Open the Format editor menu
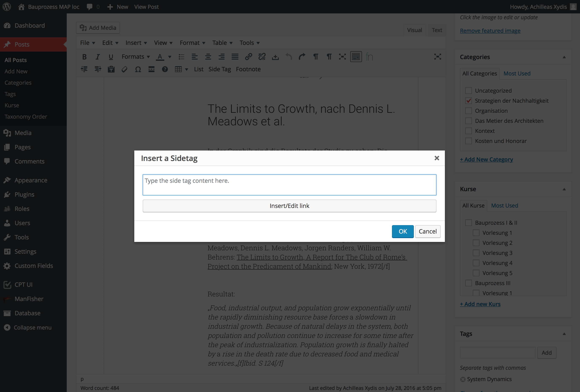Viewport: 580px width, 392px height. (192, 43)
